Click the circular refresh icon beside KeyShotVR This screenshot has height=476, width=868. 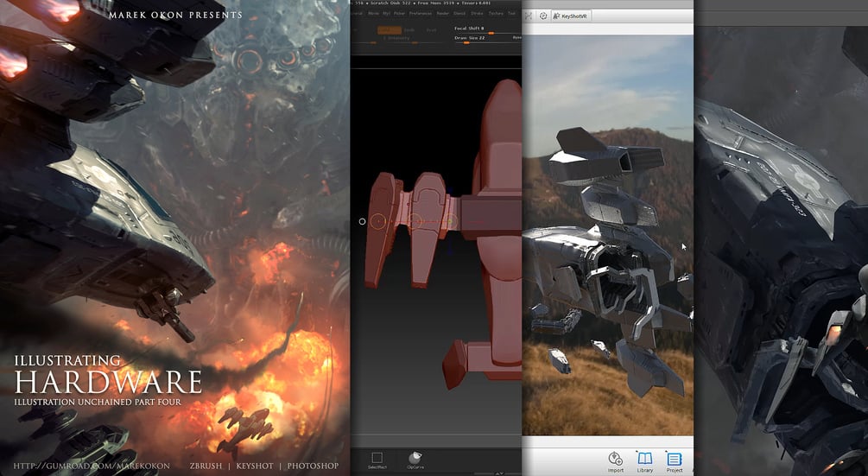point(543,16)
